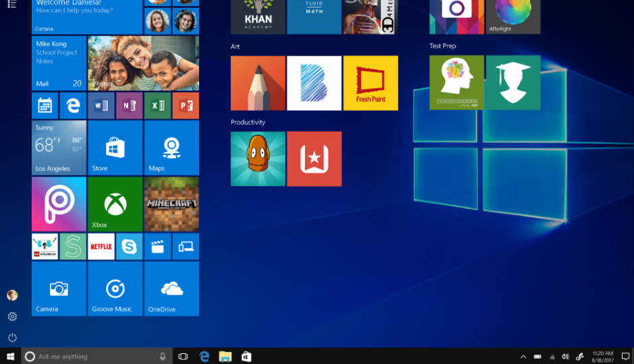
Task: Click the Windows Start button
Action: 11,357
